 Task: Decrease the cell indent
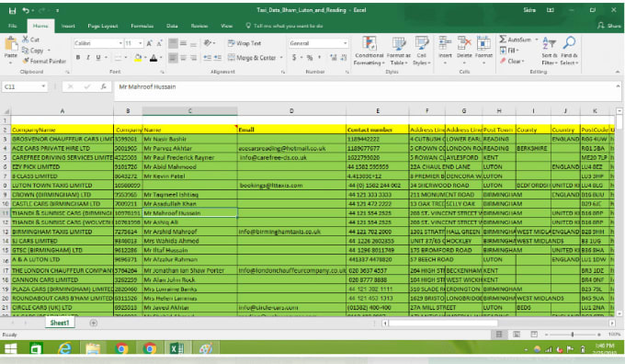208,58
